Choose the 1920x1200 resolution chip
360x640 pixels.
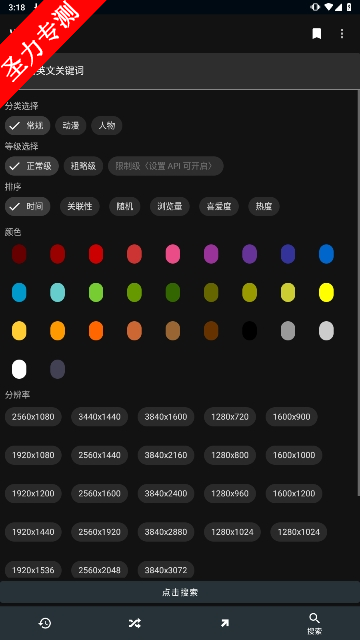(x=33, y=493)
